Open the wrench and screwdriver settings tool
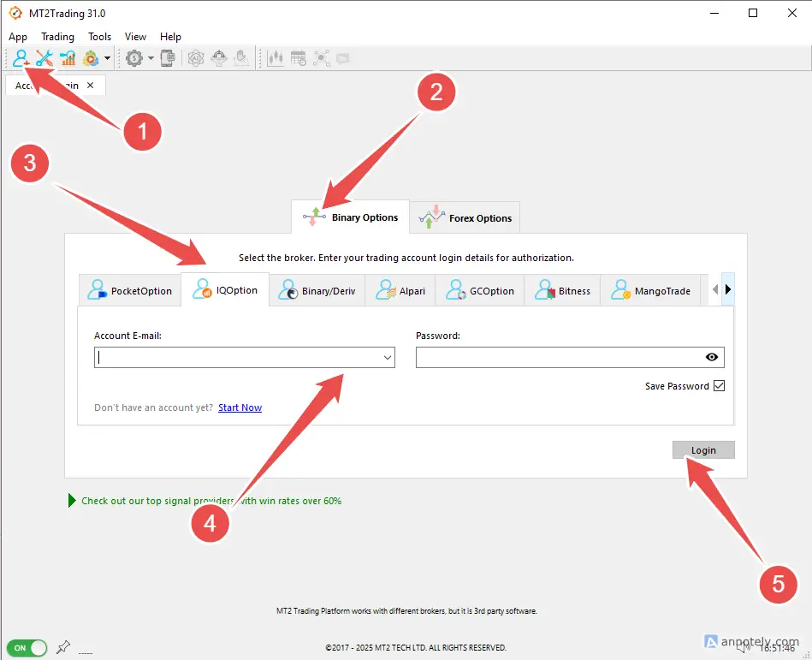Viewport: 812px width, 660px height. [x=44, y=58]
